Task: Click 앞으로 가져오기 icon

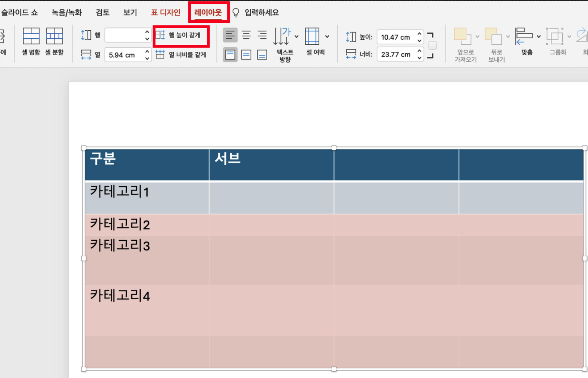Action: 463,36
